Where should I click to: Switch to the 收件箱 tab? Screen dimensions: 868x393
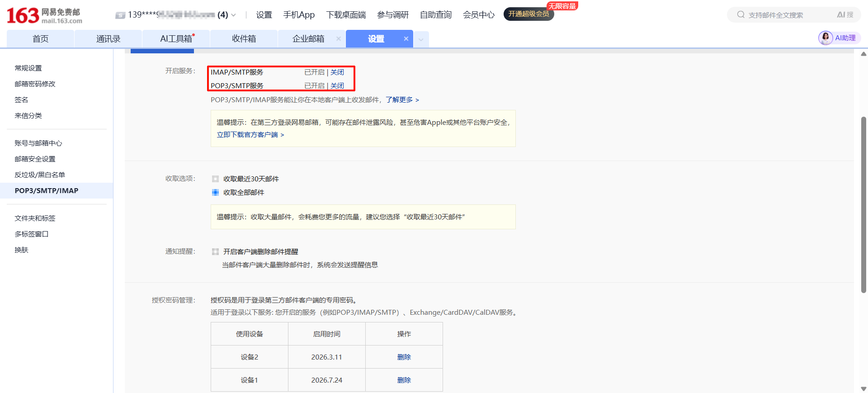pos(244,39)
